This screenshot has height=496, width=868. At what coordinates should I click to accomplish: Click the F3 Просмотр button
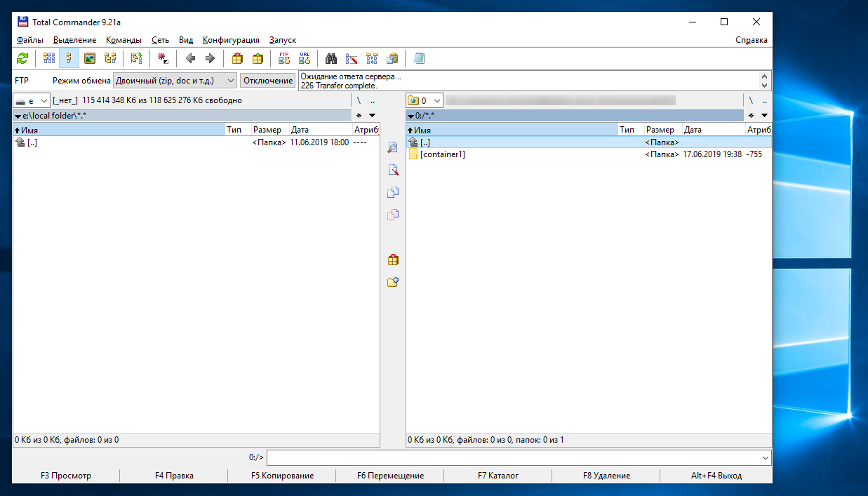click(x=66, y=476)
